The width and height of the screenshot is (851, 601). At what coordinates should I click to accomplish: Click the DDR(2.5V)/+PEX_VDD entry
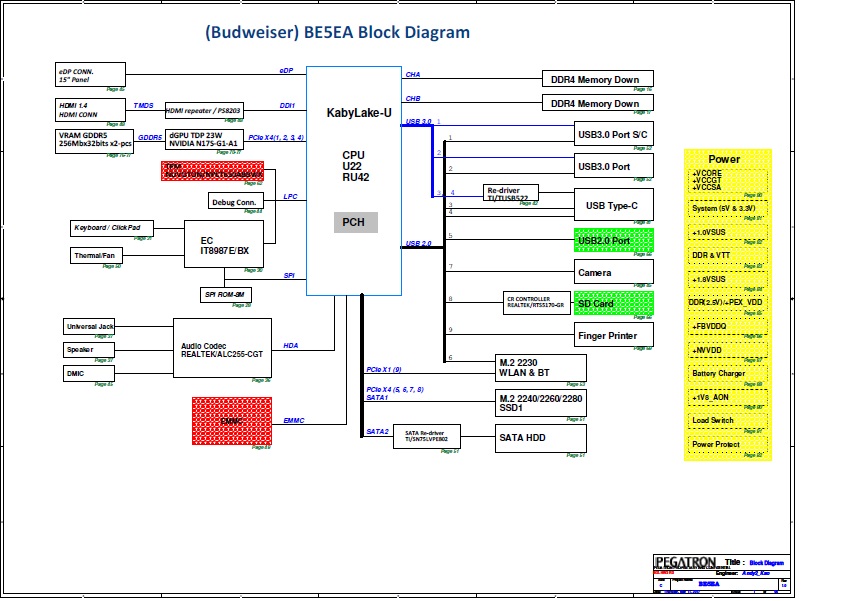[728, 302]
